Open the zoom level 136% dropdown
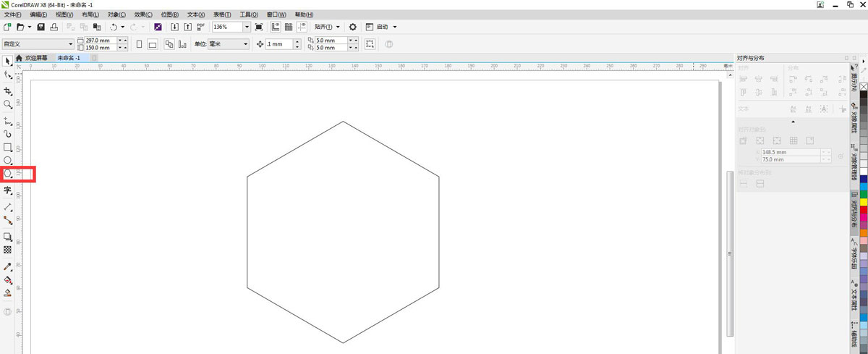The image size is (868, 354). [247, 27]
